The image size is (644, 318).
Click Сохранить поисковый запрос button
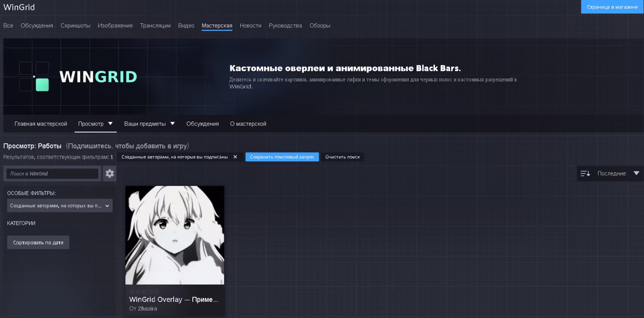282,157
